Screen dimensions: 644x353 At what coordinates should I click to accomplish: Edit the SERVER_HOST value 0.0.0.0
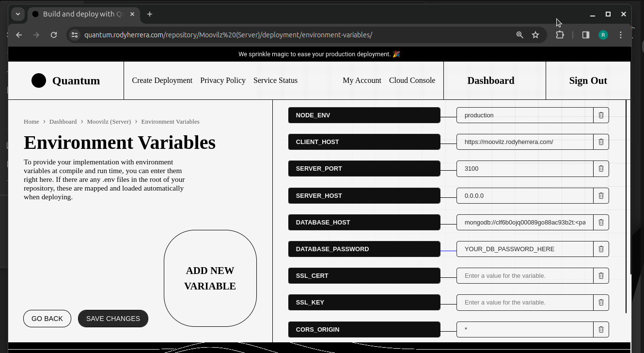(525, 196)
